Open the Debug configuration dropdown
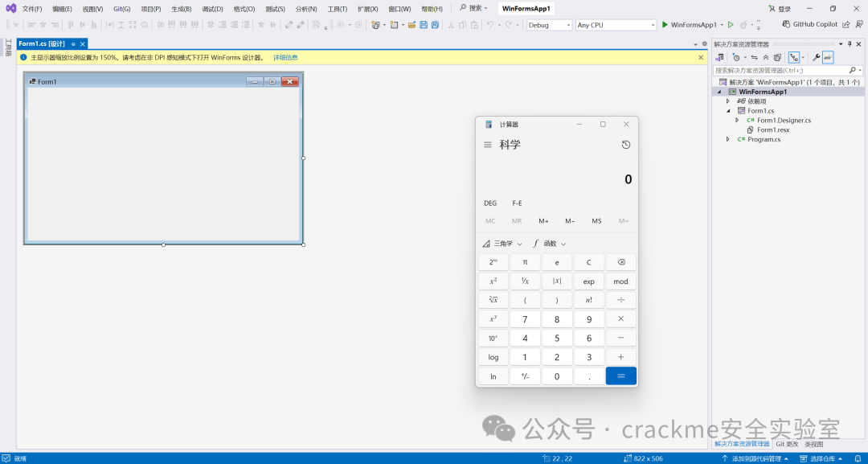Image resolution: width=868 pixels, height=464 pixels. coord(550,25)
